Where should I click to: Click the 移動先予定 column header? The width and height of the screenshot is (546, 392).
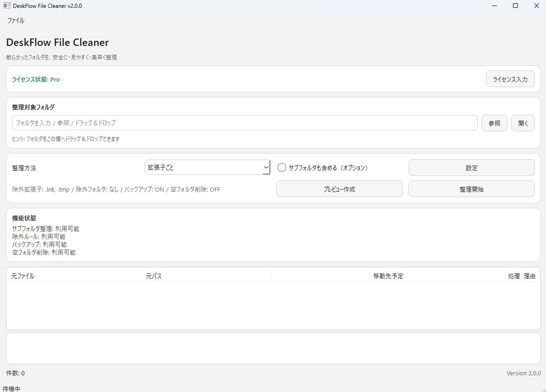coord(388,276)
